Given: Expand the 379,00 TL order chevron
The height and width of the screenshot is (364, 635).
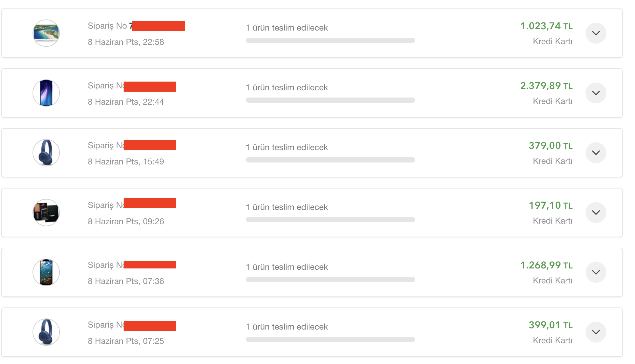Looking at the screenshot, I should pyautogui.click(x=596, y=153).
